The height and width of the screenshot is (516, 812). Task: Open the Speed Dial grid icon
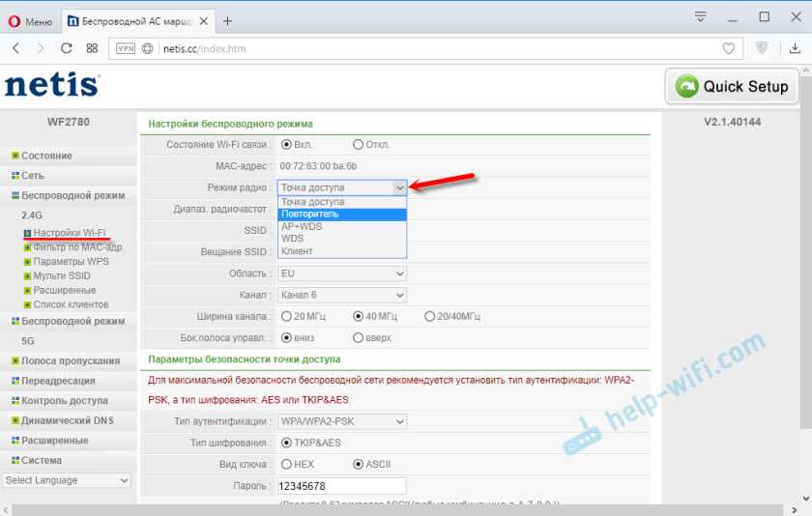(x=92, y=47)
